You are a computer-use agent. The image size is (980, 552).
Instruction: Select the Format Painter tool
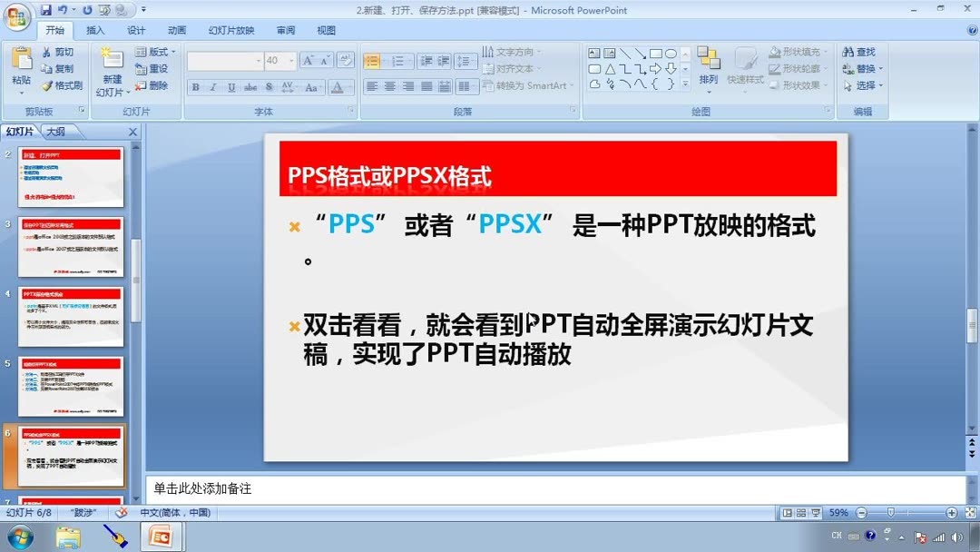click(61, 85)
